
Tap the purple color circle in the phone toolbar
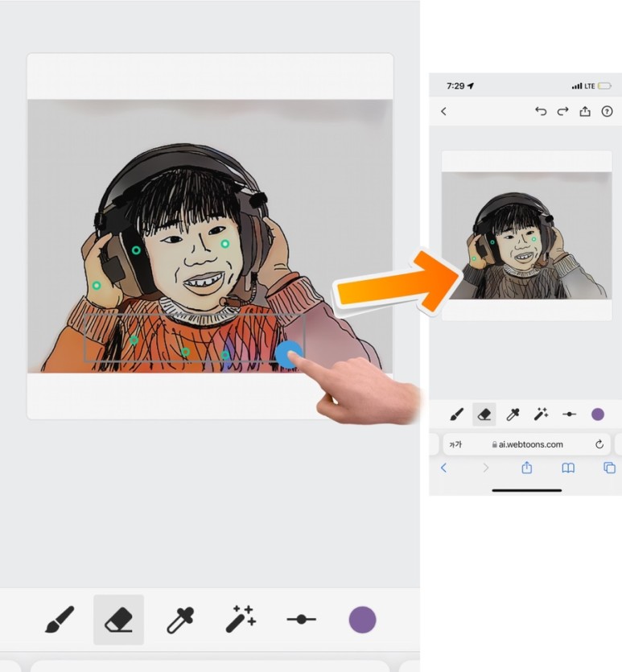pos(598,414)
